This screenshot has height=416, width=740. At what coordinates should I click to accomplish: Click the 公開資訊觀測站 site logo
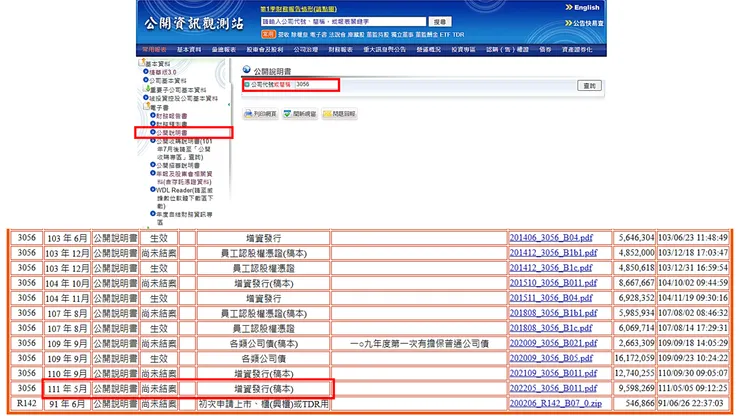click(194, 23)
